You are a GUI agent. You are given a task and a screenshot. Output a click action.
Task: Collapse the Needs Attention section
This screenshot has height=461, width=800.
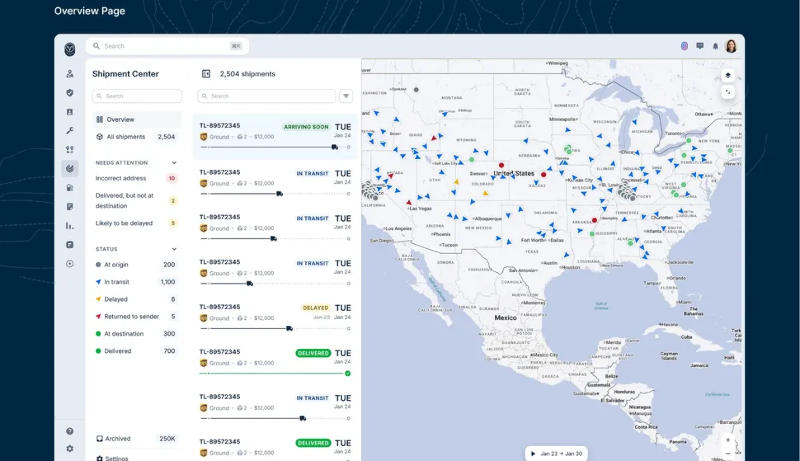click(x=174, y=163)
